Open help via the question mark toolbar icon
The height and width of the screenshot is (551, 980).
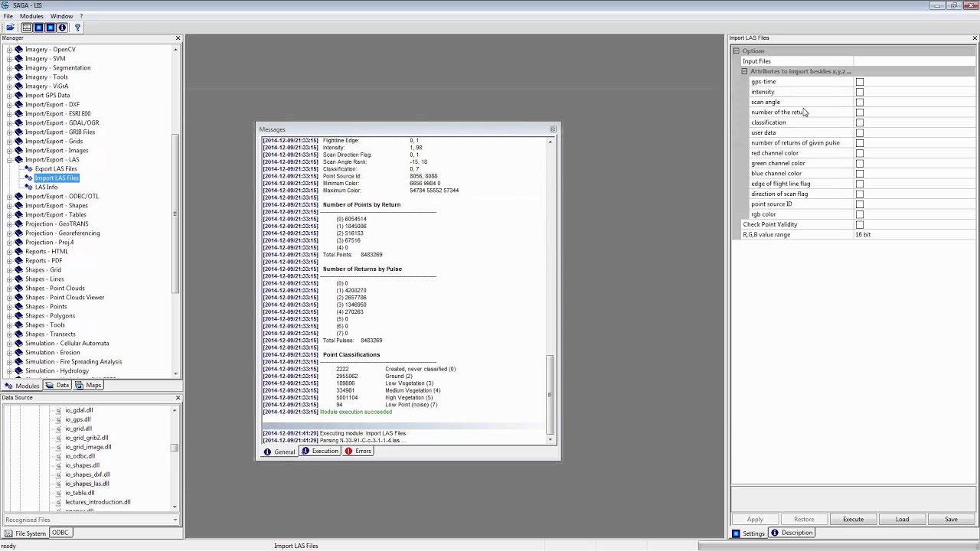pos(77,28)
